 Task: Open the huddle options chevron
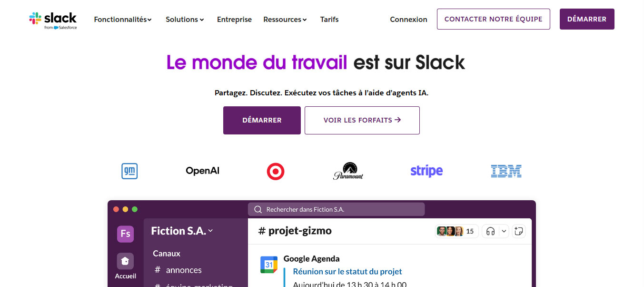(x=504, y=231)
